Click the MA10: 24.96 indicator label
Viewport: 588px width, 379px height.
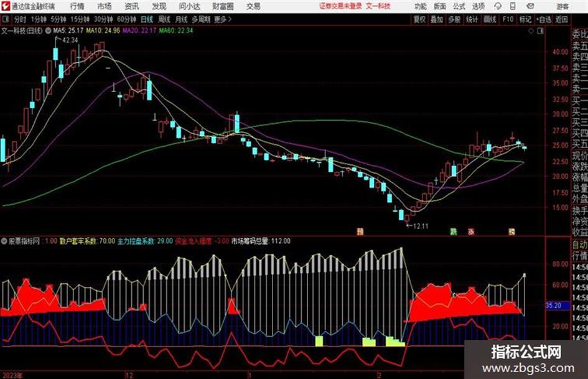[103, 30]
